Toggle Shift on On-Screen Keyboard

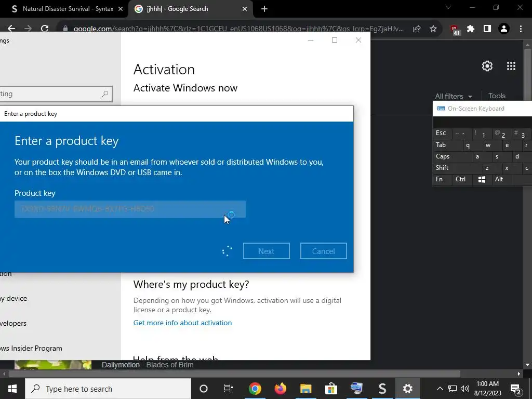pos(457,168)
